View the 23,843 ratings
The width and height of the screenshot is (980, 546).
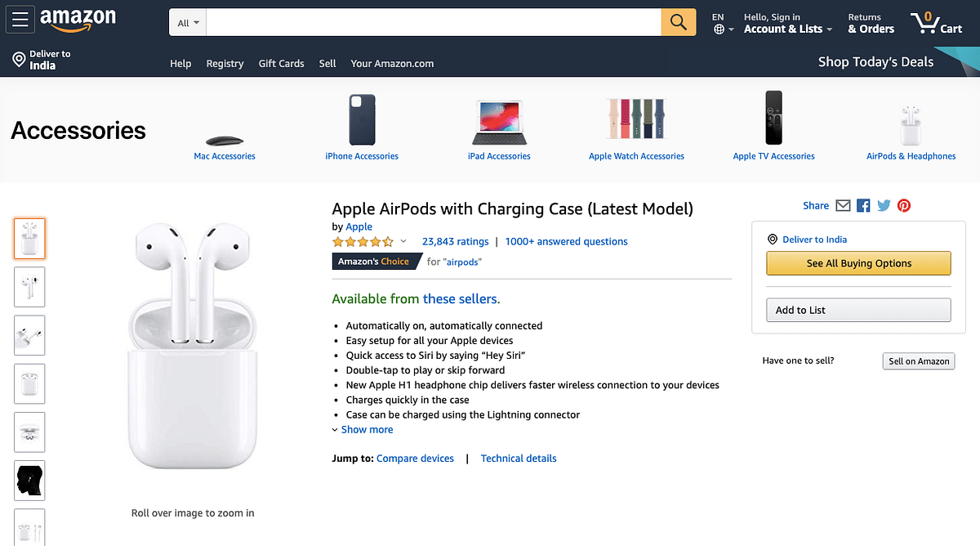[x=455, y=241]
